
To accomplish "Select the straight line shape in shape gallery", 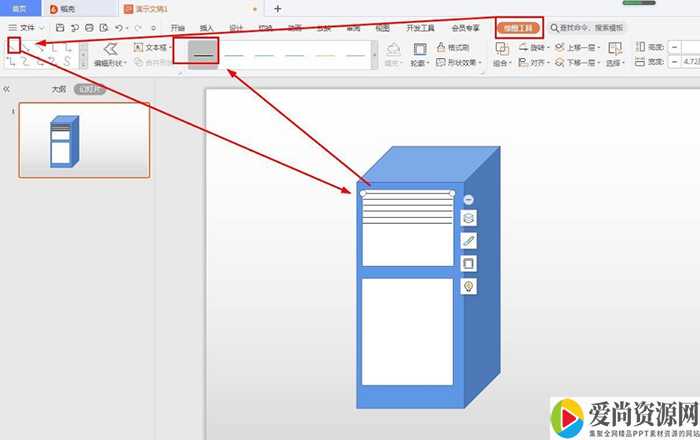I will pos(13,46).
